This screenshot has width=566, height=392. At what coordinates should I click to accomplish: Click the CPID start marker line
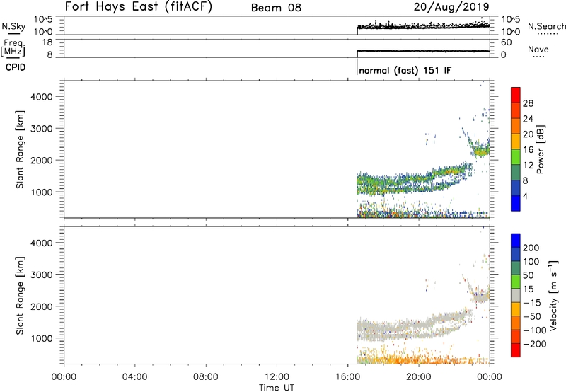[357, 67]
